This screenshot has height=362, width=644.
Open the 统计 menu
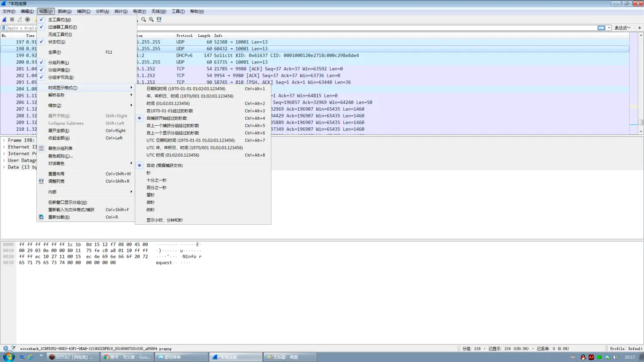pyautogui.click(x=122, y=11)
